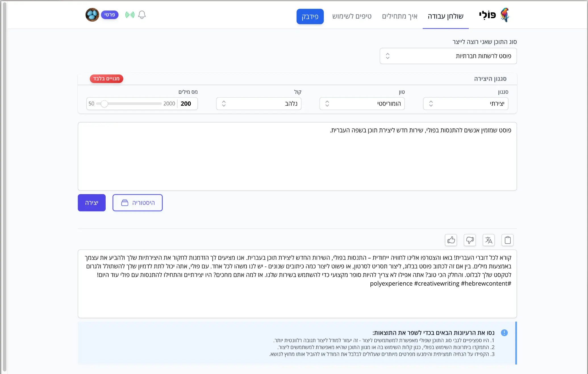The width and height of the screenshot is (588, 374).
Task: Click tip number 2 text
Action: point(386,347)
